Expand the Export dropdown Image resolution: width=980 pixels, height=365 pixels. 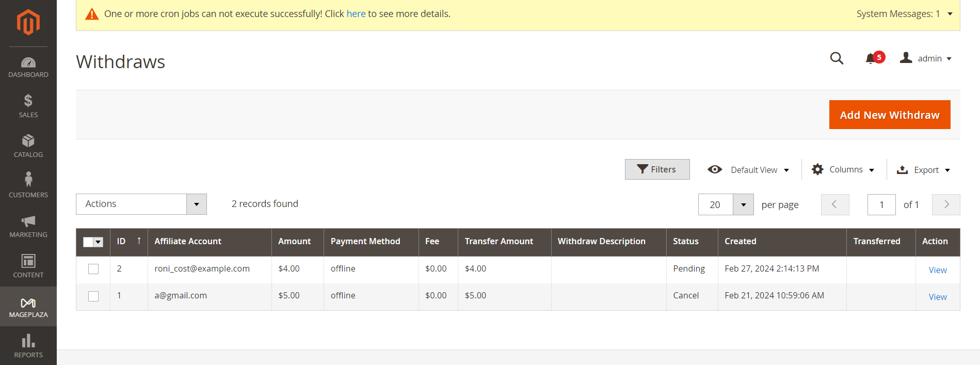pyautogui.click(x=923, y=170)
